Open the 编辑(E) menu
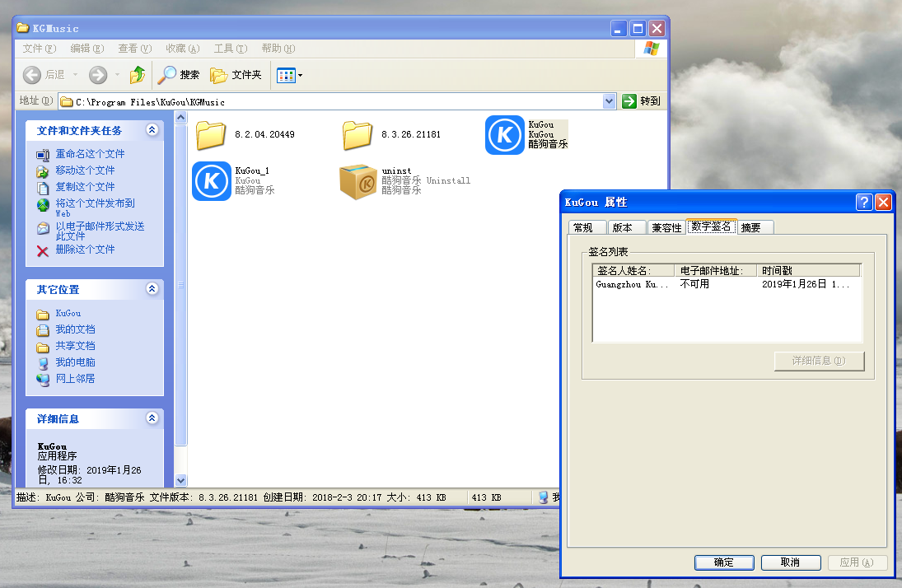 point(86,49)
